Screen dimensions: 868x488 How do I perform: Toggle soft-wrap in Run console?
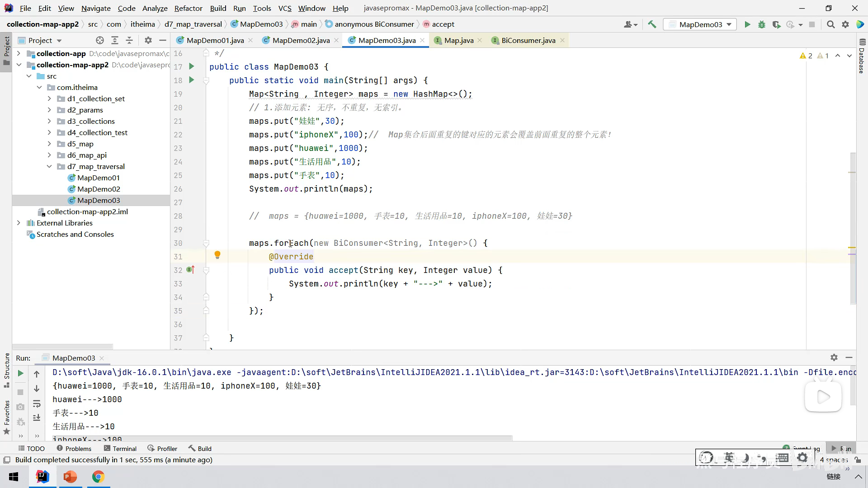(x=37, y=404)
